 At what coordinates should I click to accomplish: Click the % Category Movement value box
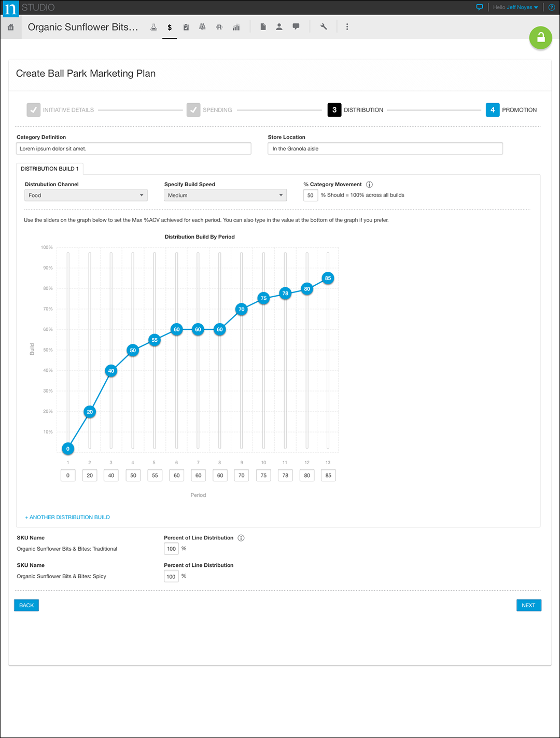pyautogui.click(x=311, y=196)
